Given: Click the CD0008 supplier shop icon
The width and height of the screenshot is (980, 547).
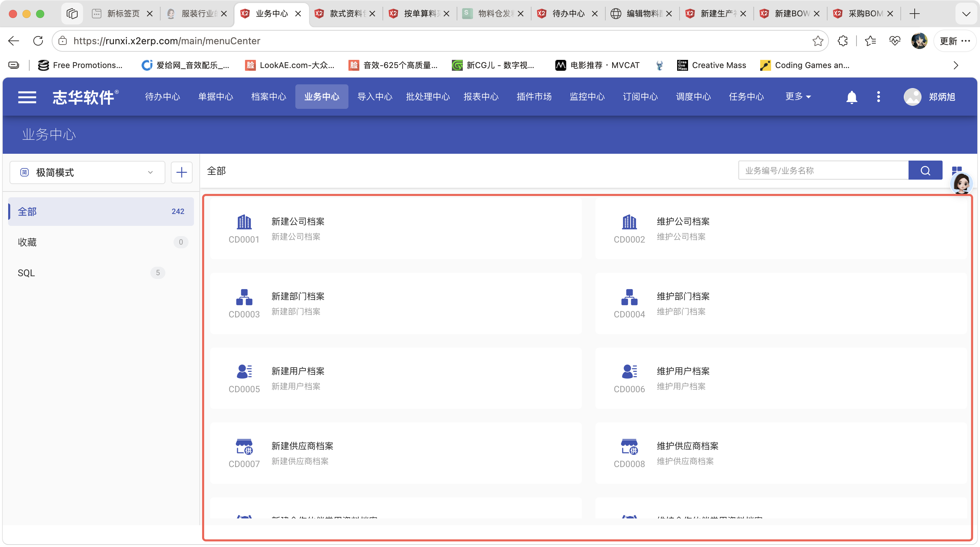Looking at the screenshot, I should coord(629,447).
